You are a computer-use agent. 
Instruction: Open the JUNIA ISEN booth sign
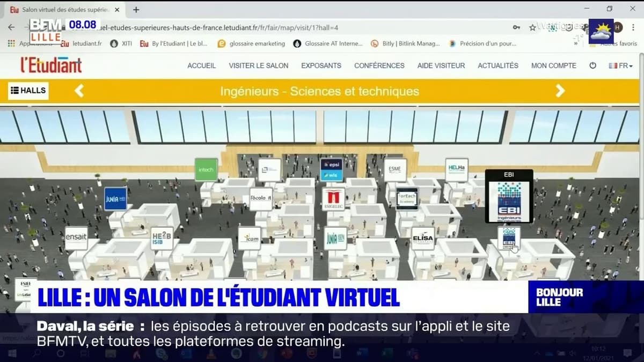tap(335, 238)
